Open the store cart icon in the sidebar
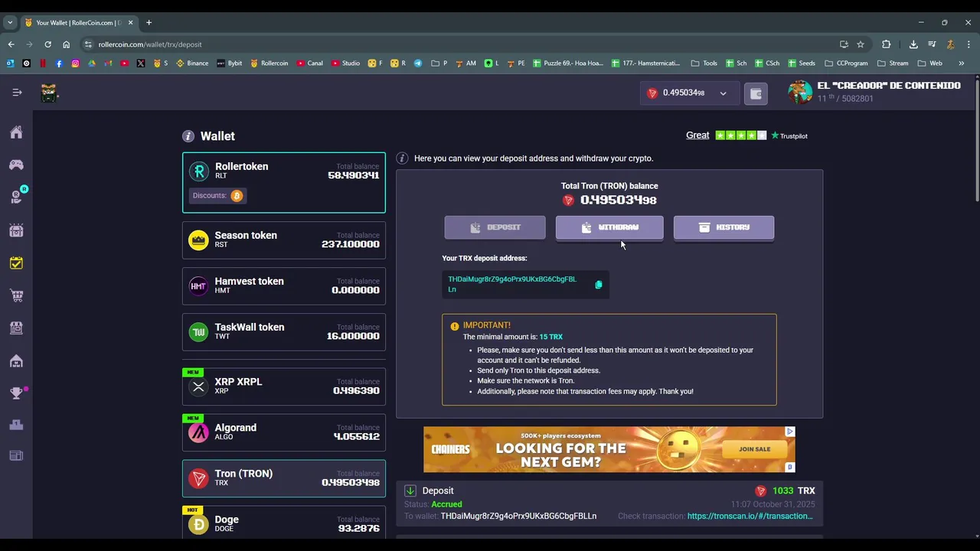 pos(16,295)
